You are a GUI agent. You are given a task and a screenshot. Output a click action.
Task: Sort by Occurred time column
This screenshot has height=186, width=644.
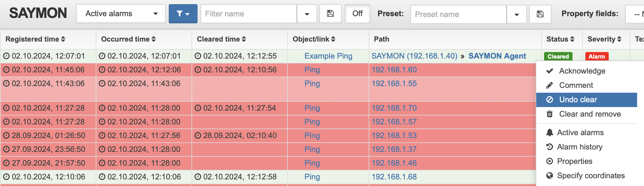point(128,39)
